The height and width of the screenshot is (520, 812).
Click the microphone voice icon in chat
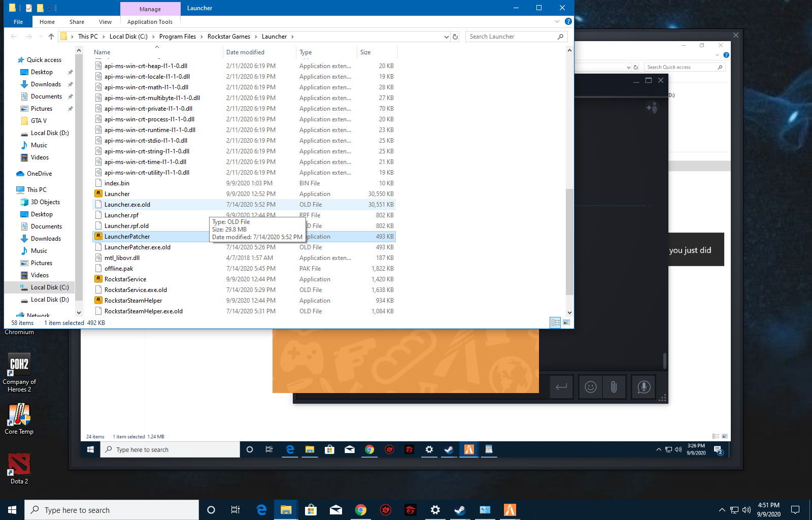(644, 387)
